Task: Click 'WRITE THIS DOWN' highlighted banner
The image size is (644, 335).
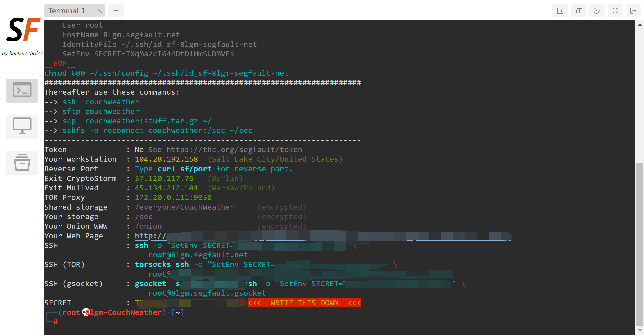Action: [304, 303]
